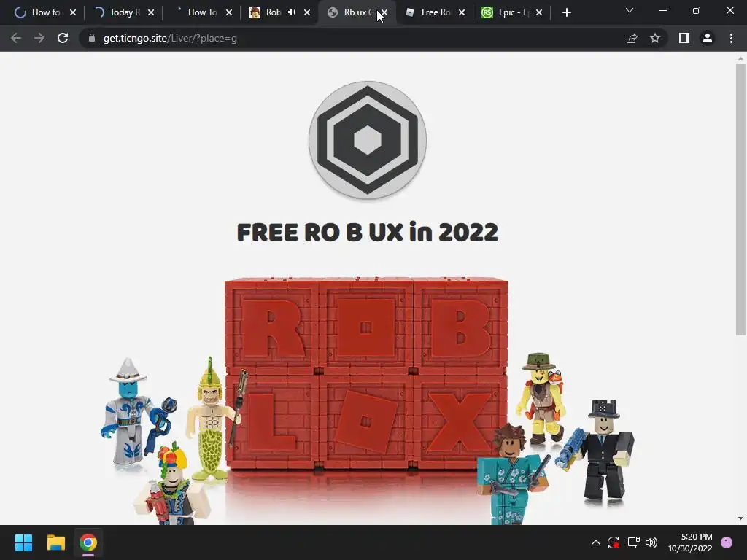Open the volume tray icon

point(651,542)
